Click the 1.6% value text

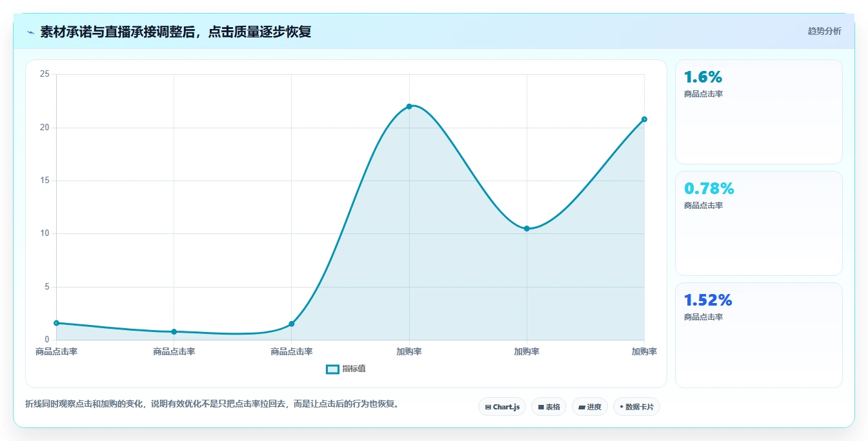pos(703,77)
